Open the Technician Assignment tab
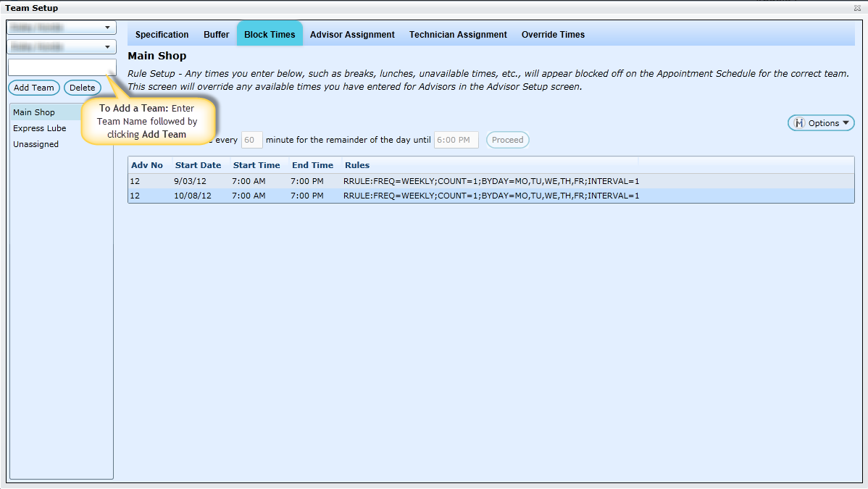Viewport: 868px width, 489px height. [x=458, y=35]
